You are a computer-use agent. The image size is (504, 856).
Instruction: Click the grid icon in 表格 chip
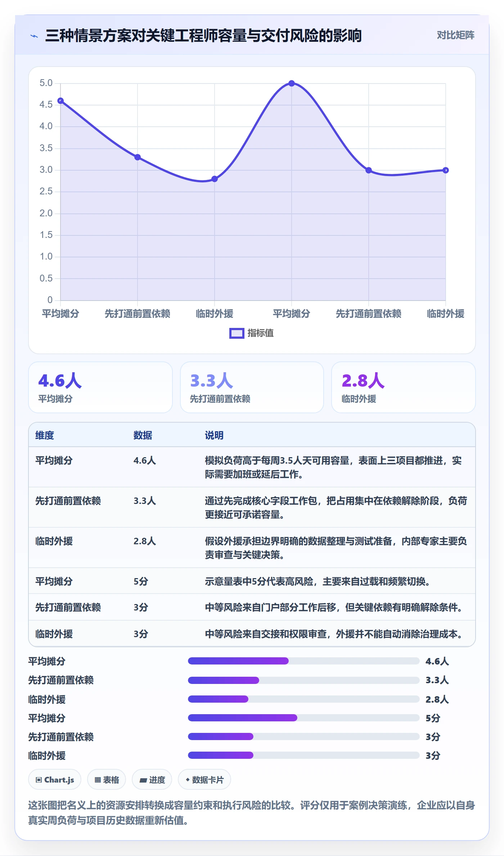98,780
